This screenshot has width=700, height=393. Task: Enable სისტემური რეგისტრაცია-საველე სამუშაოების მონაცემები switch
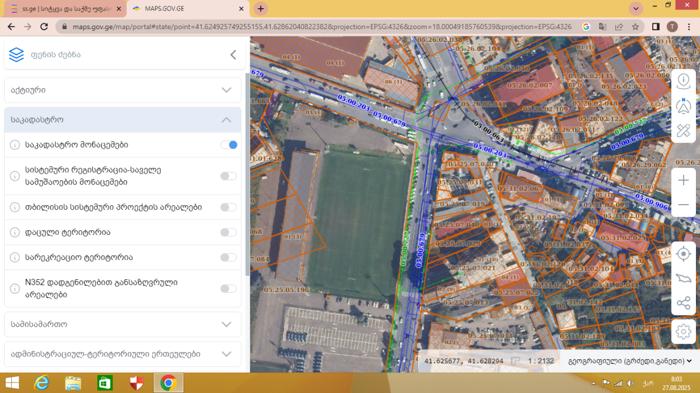tap(229, 176)
